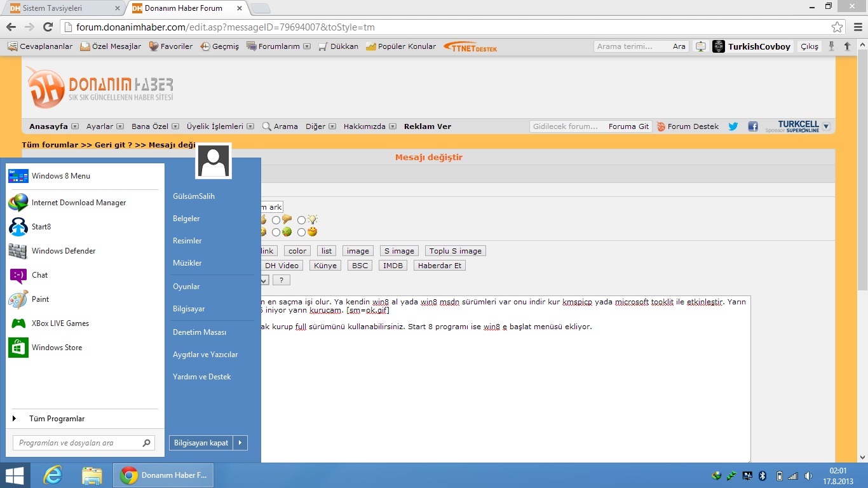
Task: Open Belgeler in start menu
Action: click(186, 219)
